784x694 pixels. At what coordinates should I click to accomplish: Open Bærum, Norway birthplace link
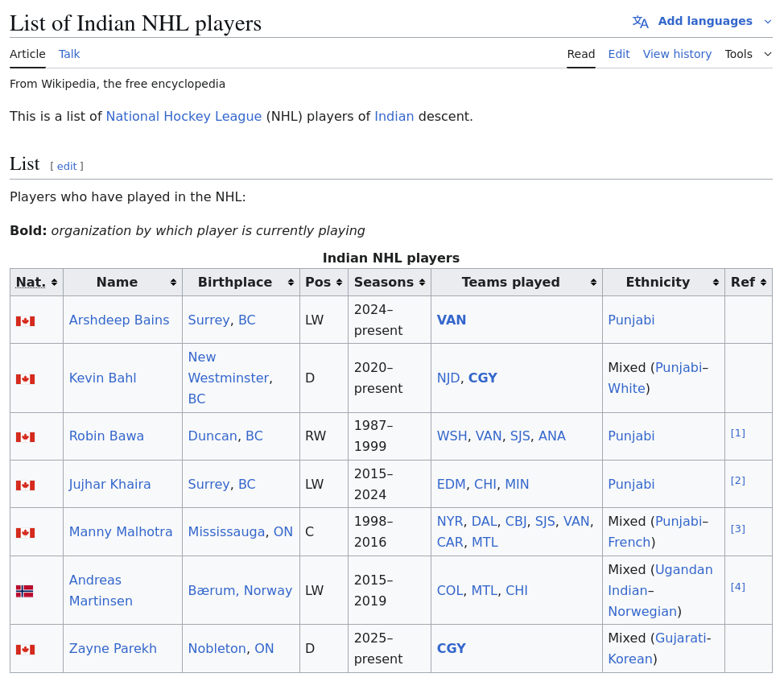[240, 590]
